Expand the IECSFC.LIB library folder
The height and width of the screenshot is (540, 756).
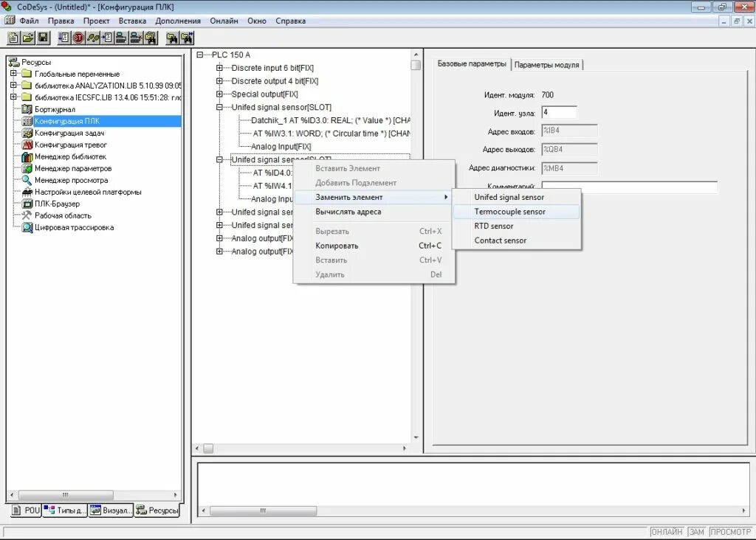[13, 97]
